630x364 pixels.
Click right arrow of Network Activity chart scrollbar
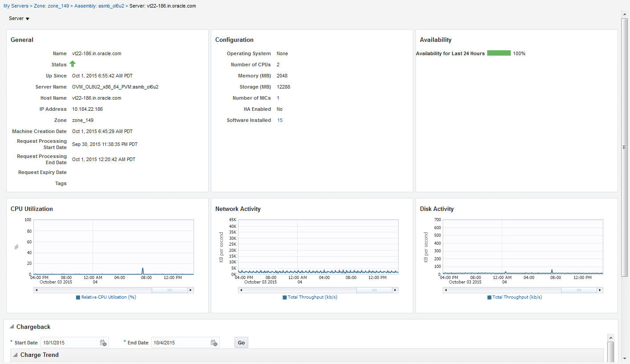pyautogui.click(x=396, y=290)
